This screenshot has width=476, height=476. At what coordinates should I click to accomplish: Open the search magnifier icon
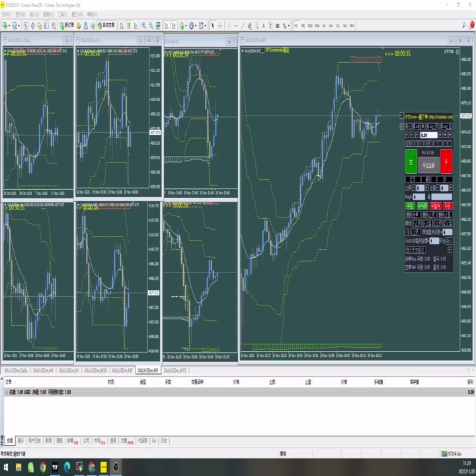pos(464,26)
